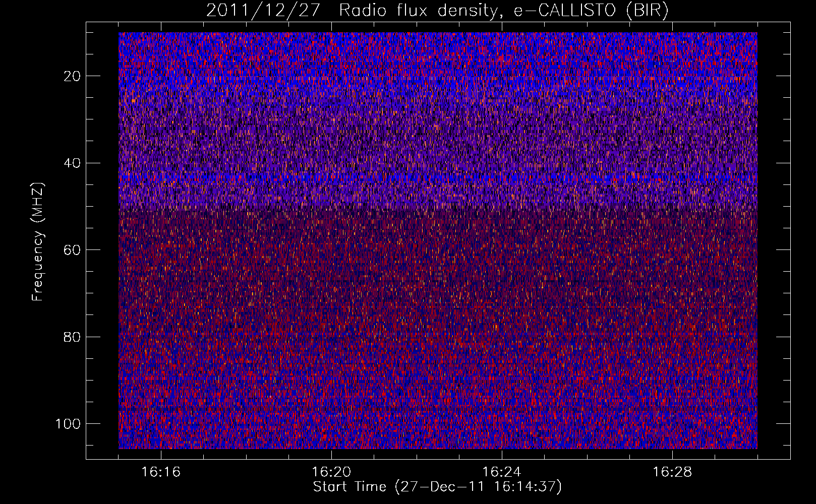Click the plot title '2011/12/27 Radio flux density, e-CALLISTO (BIR)'
The image size is (816, 504).
(437, 10)
